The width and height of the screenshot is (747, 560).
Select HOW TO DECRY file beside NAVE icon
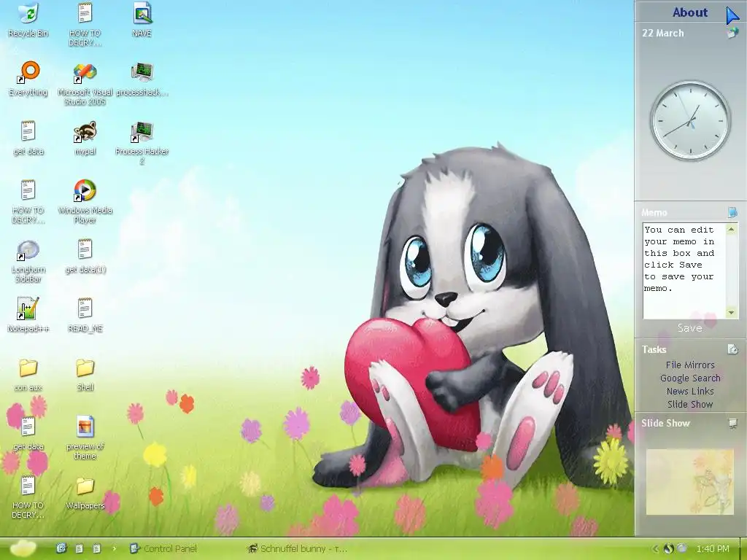(85, 25)
